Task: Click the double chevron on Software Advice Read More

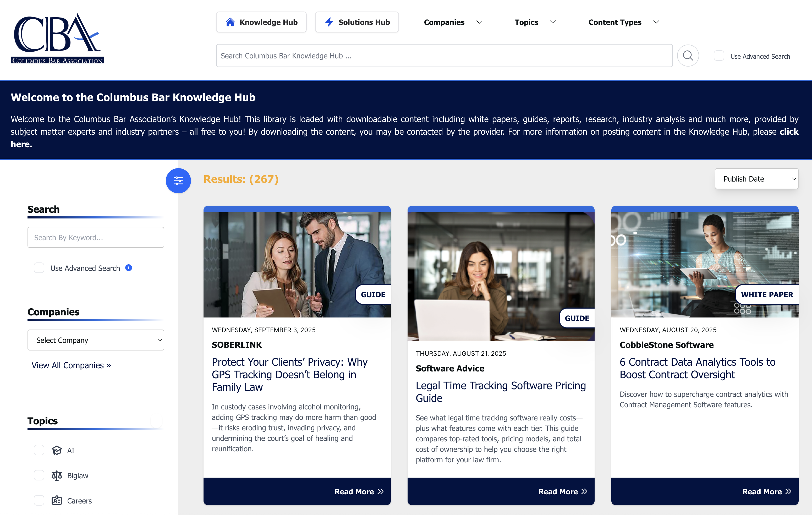Action: 584,491
